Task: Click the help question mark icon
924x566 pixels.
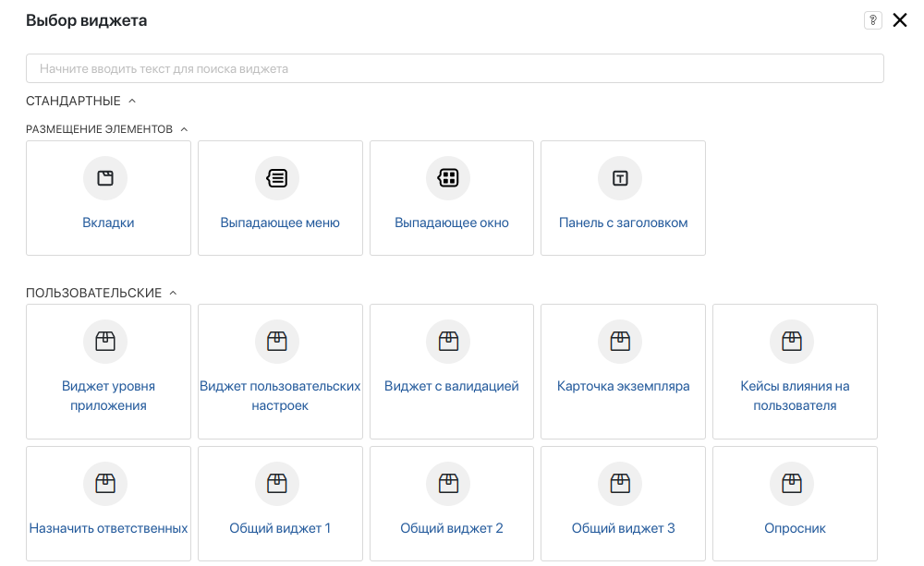Action: [872, 20]
